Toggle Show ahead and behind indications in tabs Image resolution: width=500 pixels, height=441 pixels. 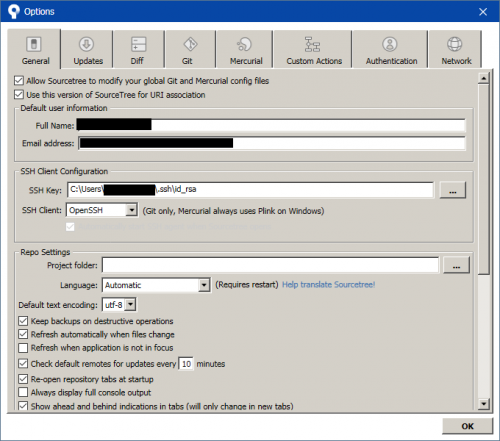pyautogui.click(x=23, y=406)
